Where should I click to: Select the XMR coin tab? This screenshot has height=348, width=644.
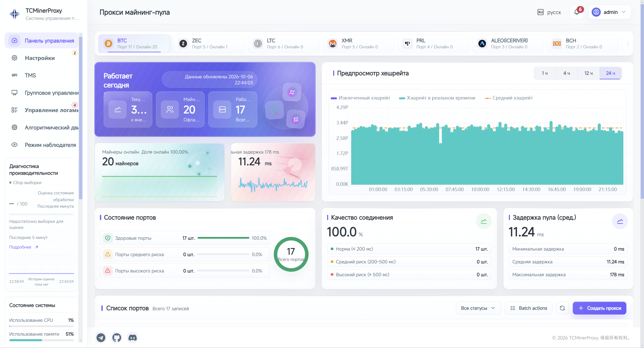click(x=358, y=43)
